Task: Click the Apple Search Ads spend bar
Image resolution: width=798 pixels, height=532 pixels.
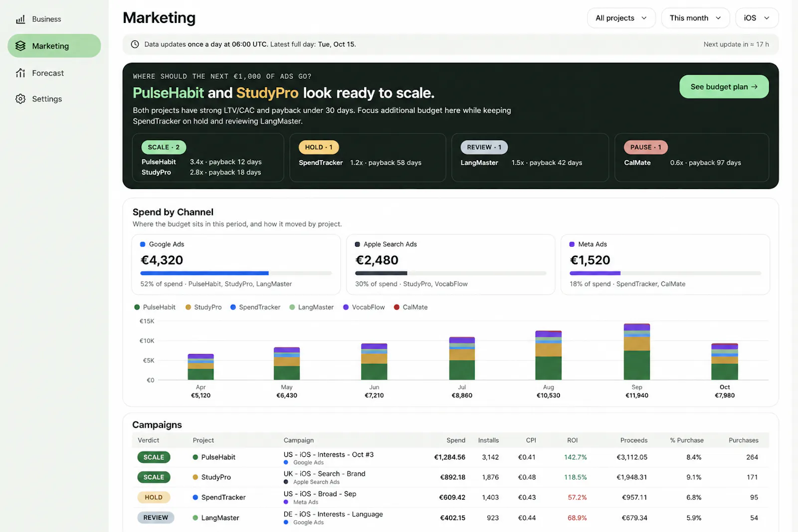Action: 450,273
